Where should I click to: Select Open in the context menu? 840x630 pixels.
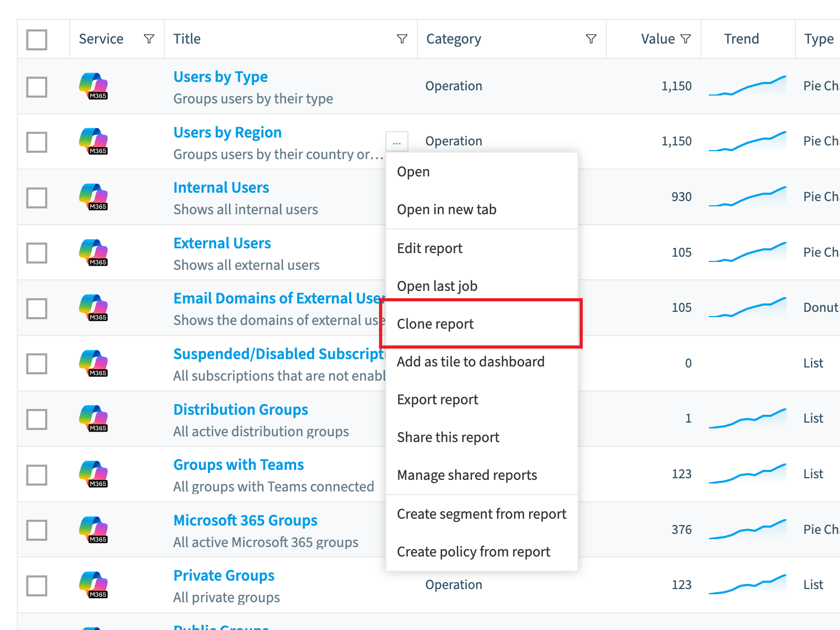482,172
